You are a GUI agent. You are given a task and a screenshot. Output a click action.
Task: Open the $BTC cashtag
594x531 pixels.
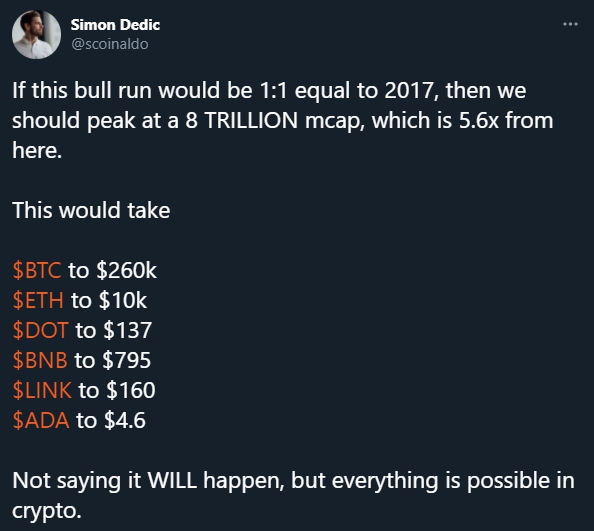pyautogui.click(x=37, y=270)
